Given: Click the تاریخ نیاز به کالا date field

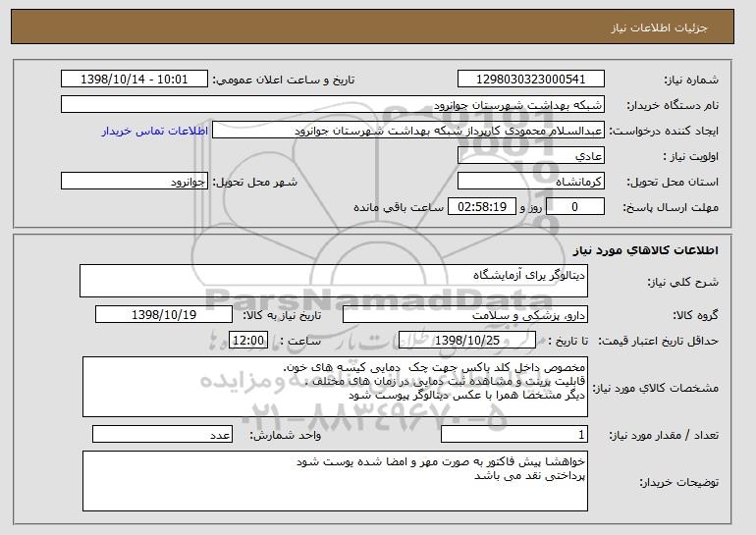Looking at the screenshot, I should click(164, 315).
